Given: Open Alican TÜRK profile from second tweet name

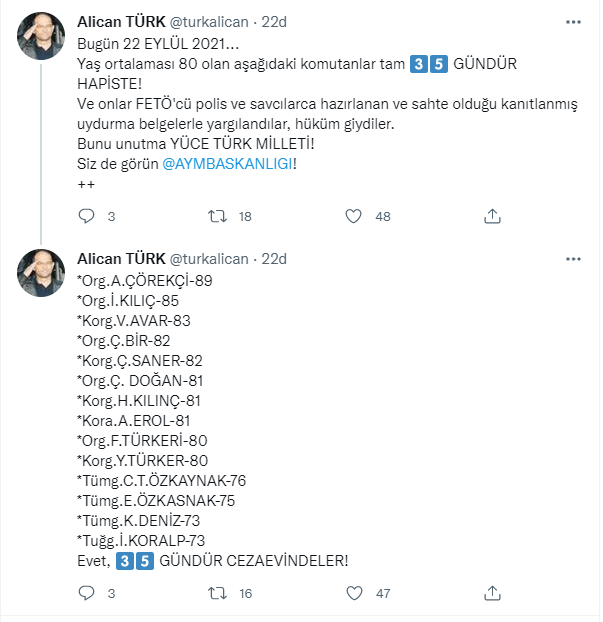Looking at the screenshot, I should pyautogui.click(x=121, y=259).
